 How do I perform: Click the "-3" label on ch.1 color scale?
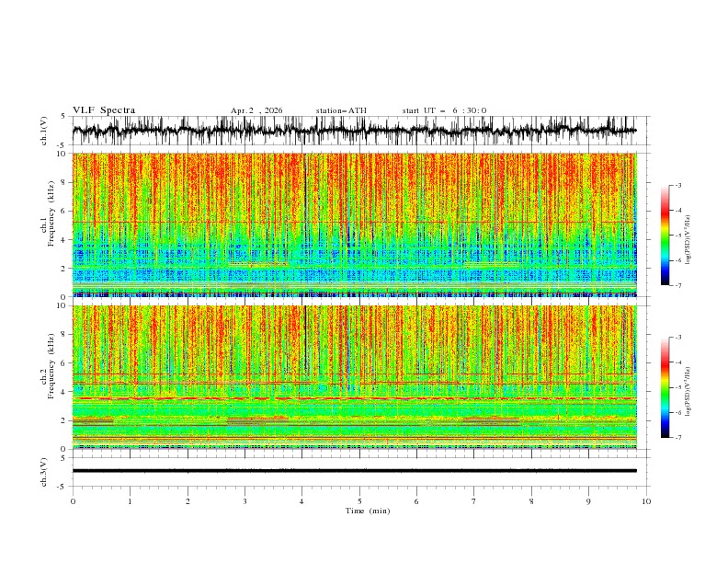coord(677,185)
